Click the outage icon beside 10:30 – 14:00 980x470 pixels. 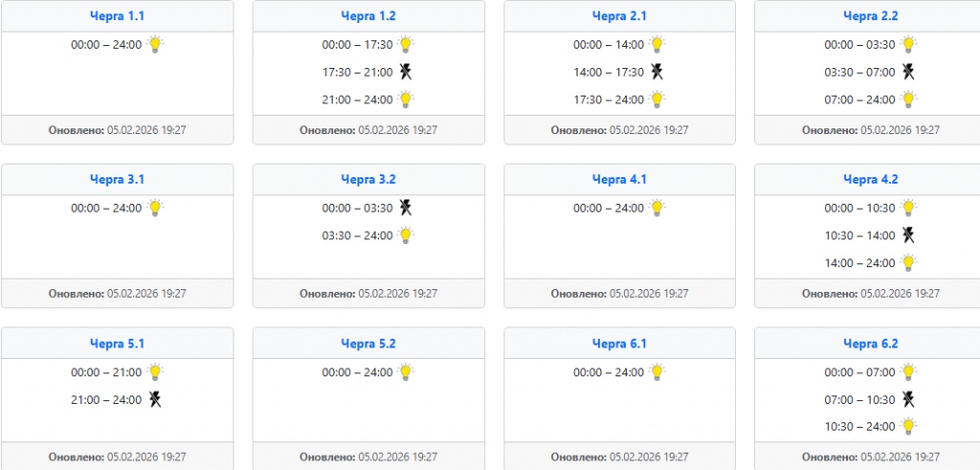tap(908, 235)
